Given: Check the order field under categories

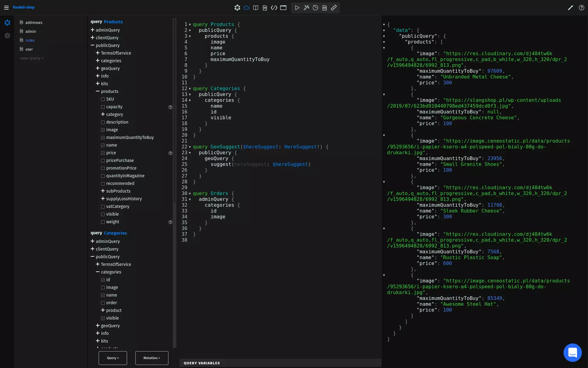Looking at the screenshot, I should (x=103, y=303).
